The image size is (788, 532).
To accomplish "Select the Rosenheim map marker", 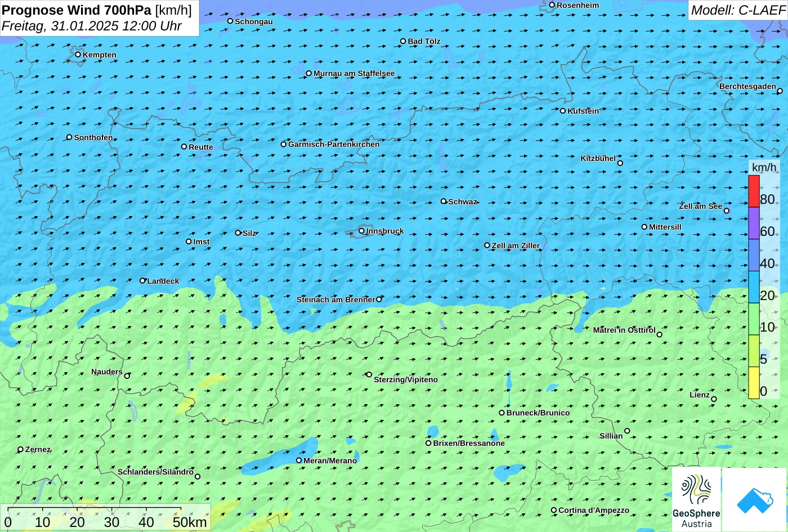I will point(552,5).
